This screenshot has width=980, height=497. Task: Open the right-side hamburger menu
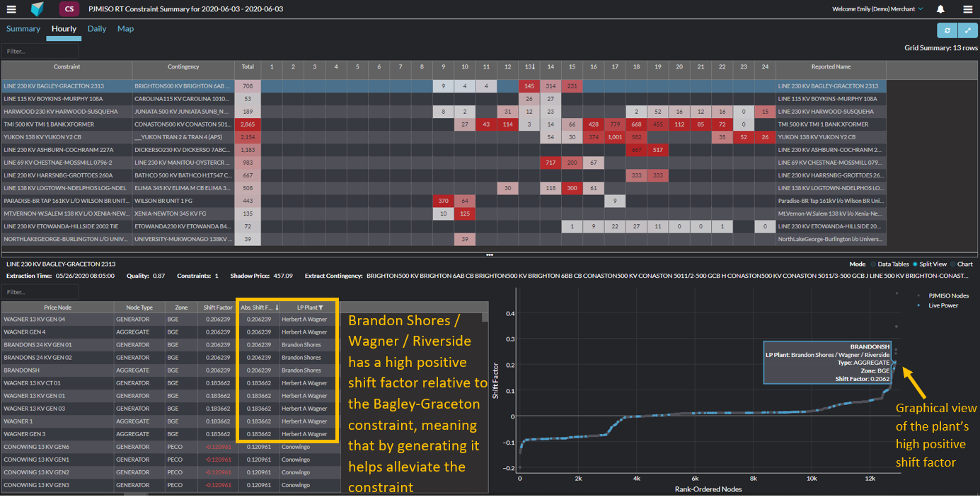coord(967,9)
